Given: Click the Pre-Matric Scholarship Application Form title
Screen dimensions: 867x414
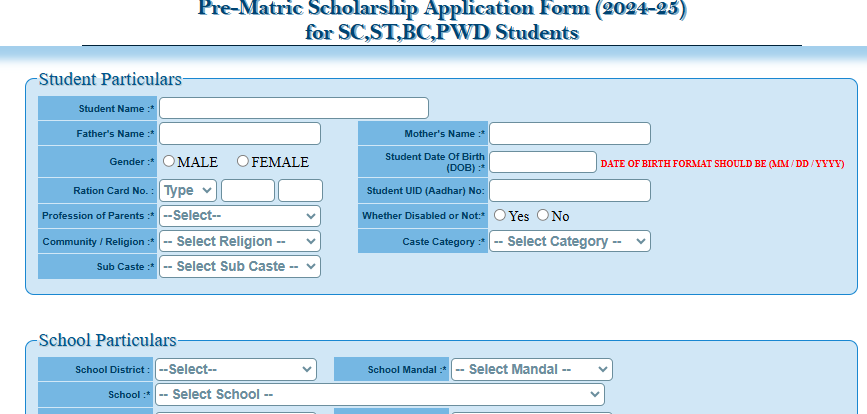Looking at the screenshot, I should 442,8.
